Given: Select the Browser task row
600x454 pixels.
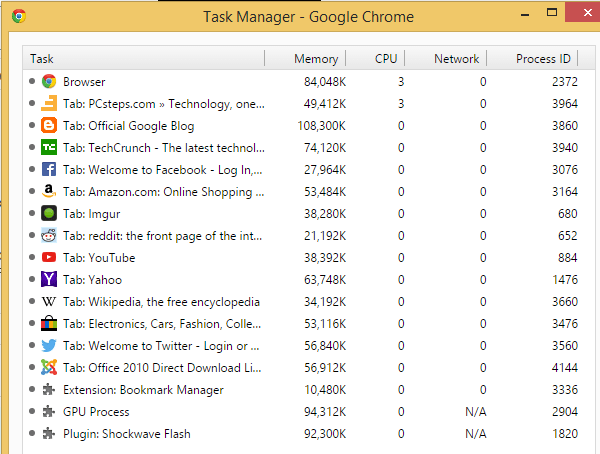Looking at the screenshot, I should (309, 82).
